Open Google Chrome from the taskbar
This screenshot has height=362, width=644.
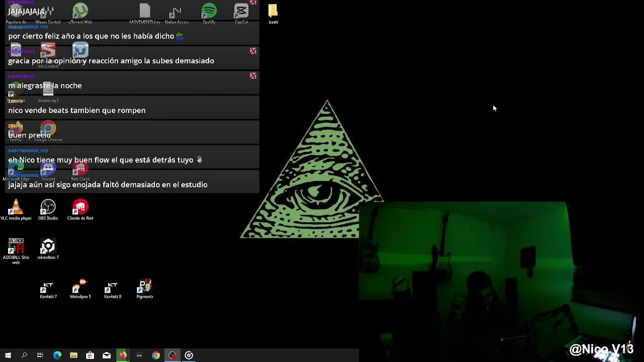156,355
